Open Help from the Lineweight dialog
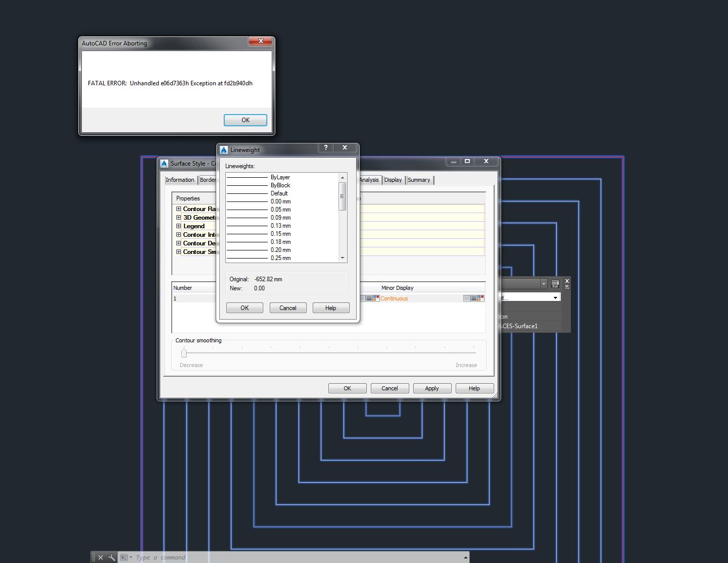The height and width of the screenshot is (563, 728). (331, 308)
